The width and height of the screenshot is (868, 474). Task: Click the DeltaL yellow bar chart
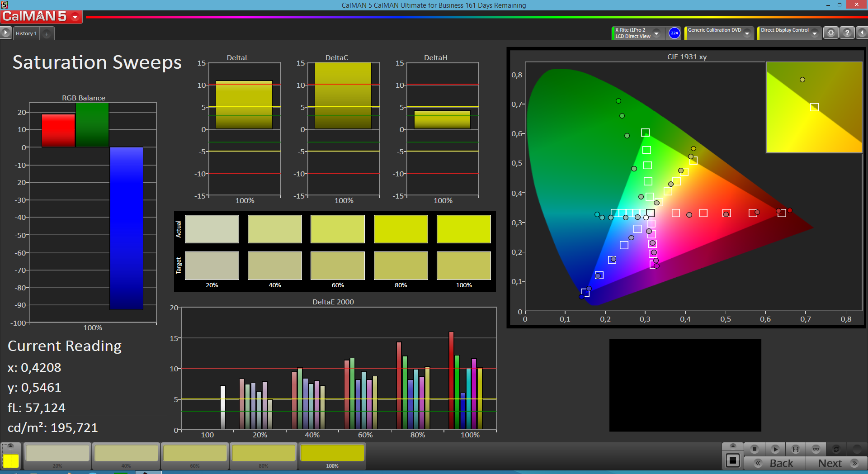point(244,105)
